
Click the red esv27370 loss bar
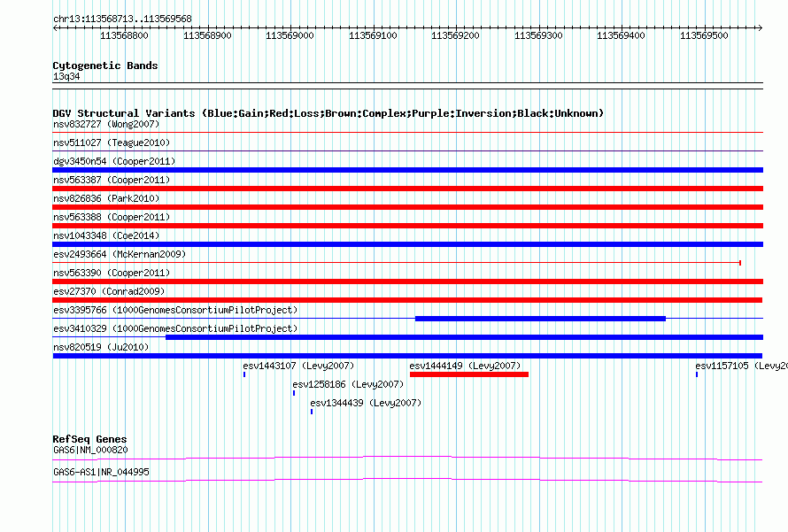coord(407,300)
